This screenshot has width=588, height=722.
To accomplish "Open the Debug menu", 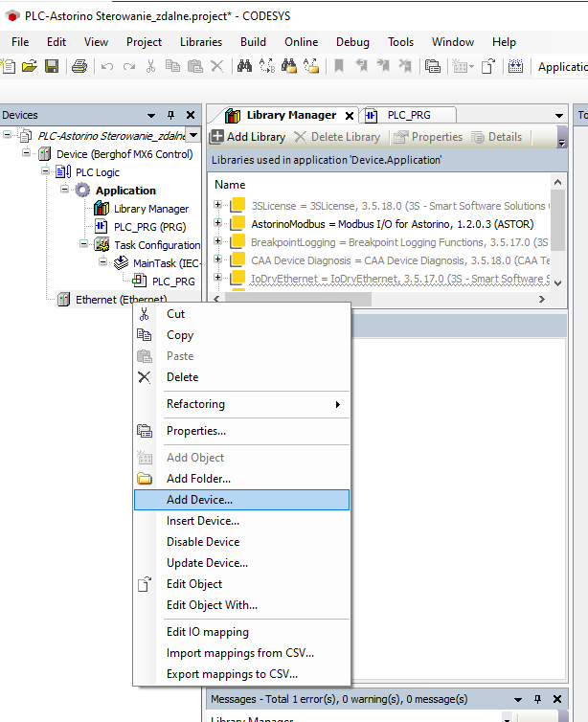I will pyautogui.click(x=352, y=42).
